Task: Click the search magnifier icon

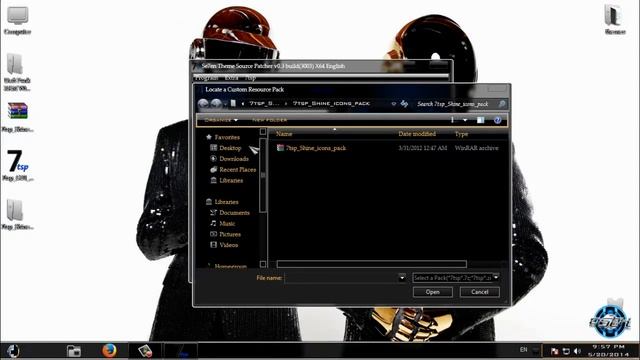Action: 502,104
